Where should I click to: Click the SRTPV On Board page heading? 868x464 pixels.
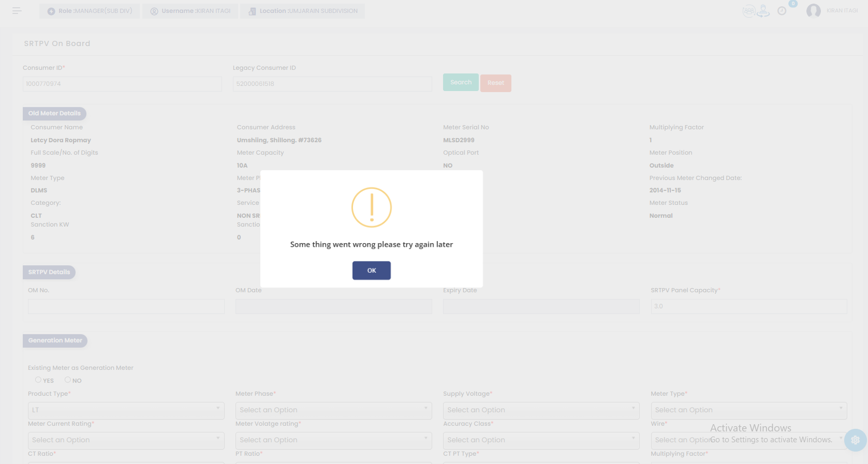(57, 43)
